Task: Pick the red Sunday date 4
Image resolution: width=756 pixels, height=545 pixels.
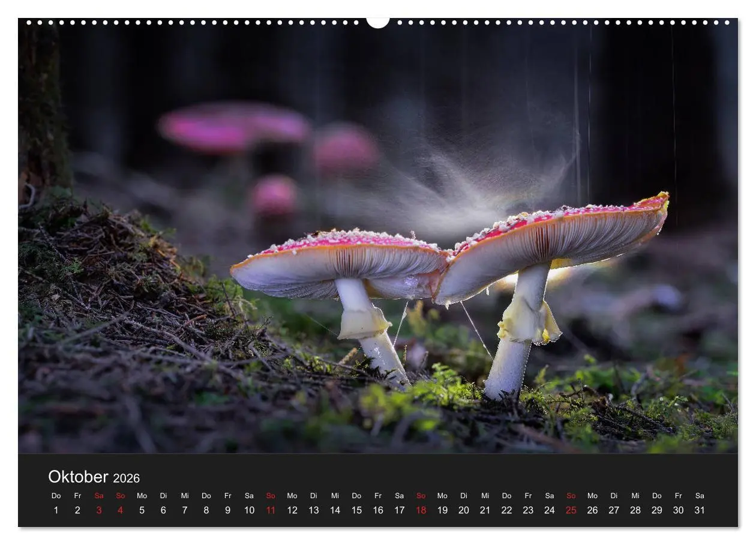Action: click(120, 510)
